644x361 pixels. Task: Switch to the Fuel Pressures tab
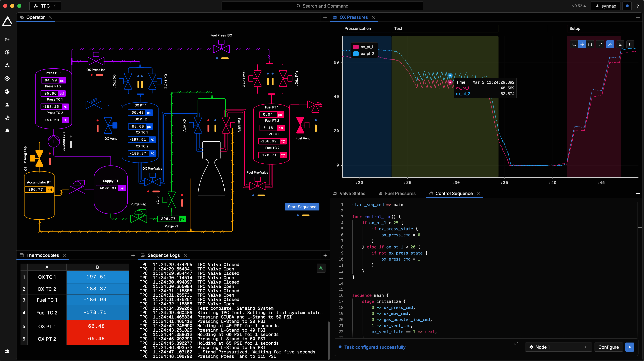pos(400,193)
